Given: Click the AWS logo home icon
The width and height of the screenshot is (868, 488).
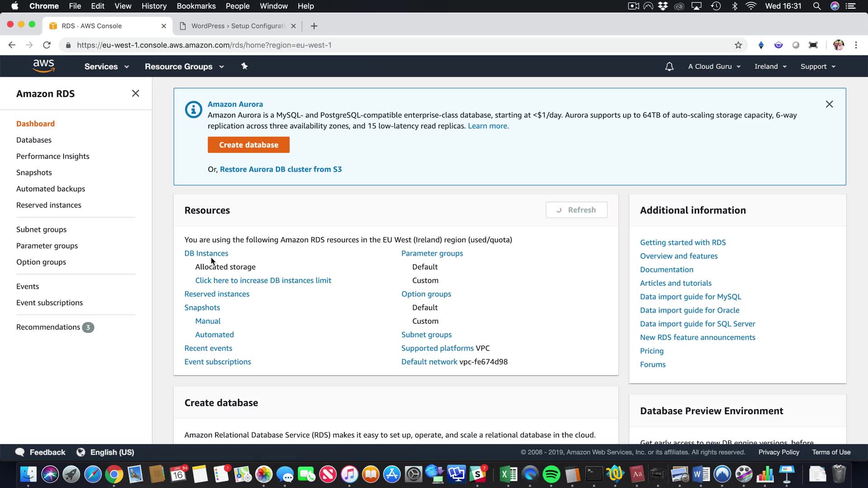Looking at the screenshot, I should [43, 66].
